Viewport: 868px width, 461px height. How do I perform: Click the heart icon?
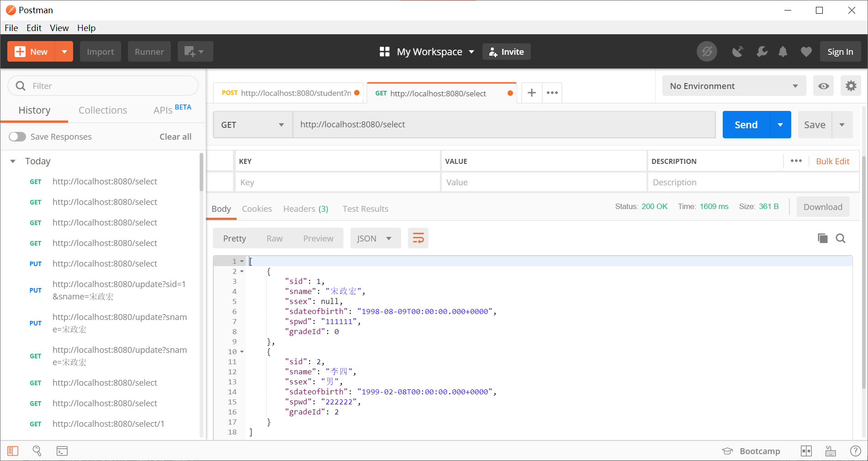(806, 52)
